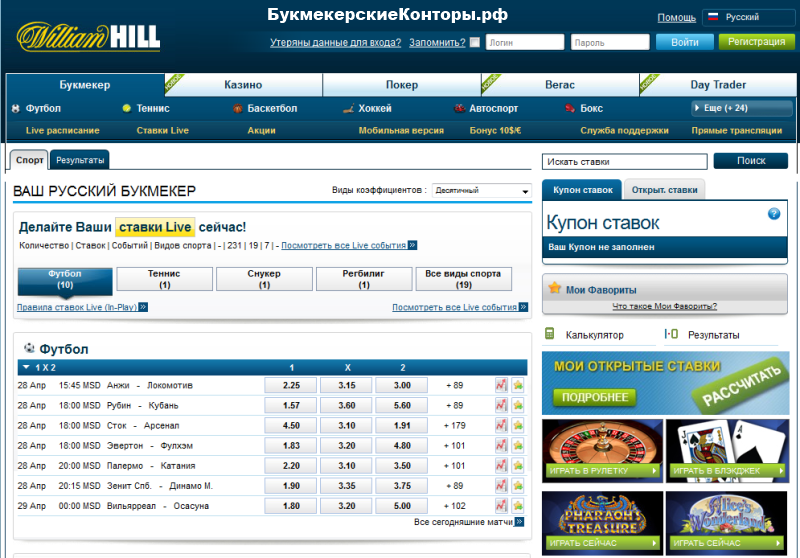Click the Калькулятор calculator icon
Image resolution: width=800 pixels, height=558 pixels.
coord(549,334)
